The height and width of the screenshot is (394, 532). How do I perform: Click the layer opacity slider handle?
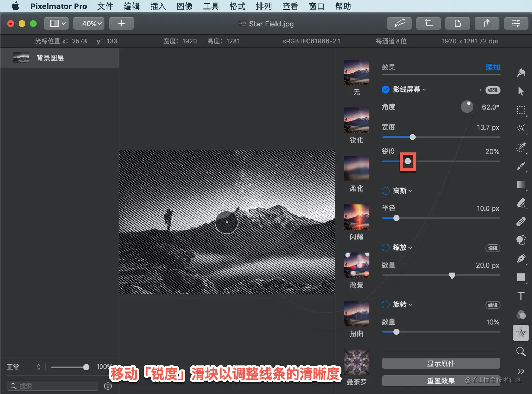click(x=86, y=367)
